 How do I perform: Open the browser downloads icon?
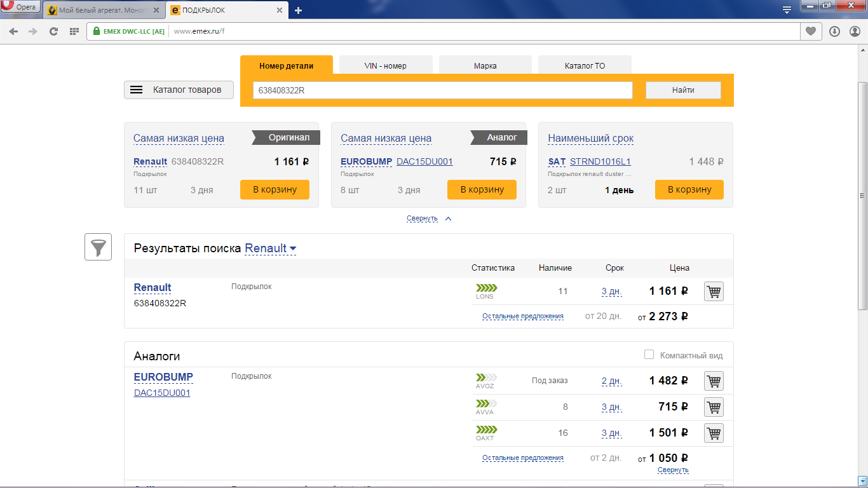pyautogui.click(x=835, y=31)
